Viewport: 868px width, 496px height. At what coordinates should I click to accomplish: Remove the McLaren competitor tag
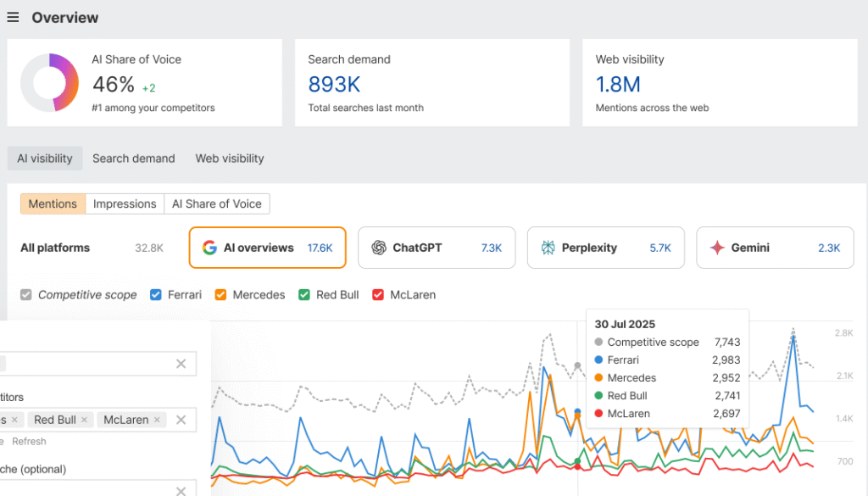[x=157, y=420]
